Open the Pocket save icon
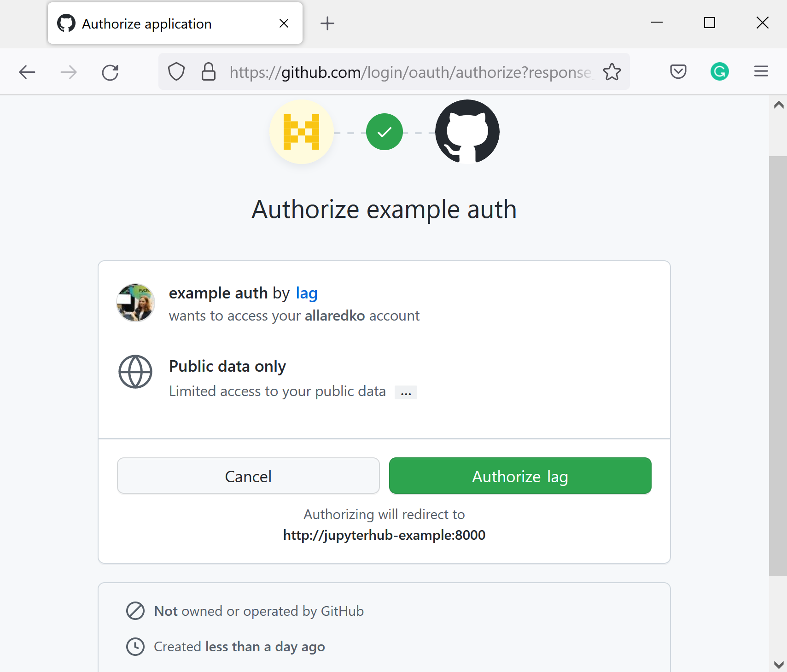 (x=678, y=71)
